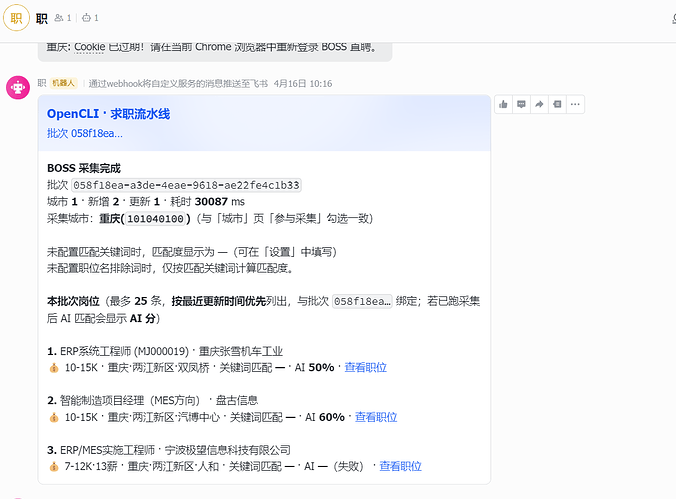Image resolution: width=676 pixels, height=499 pixels.
Task: Click the OpenCLI · 求职流水线 card title
Action: pos(108,114)
